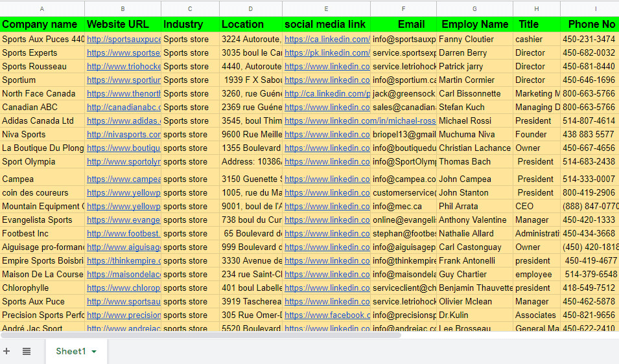This screenshot has width=619, height=364.
Task: Select the 'Dr.Kulin' name cell
Action: [x=475, y=315]
